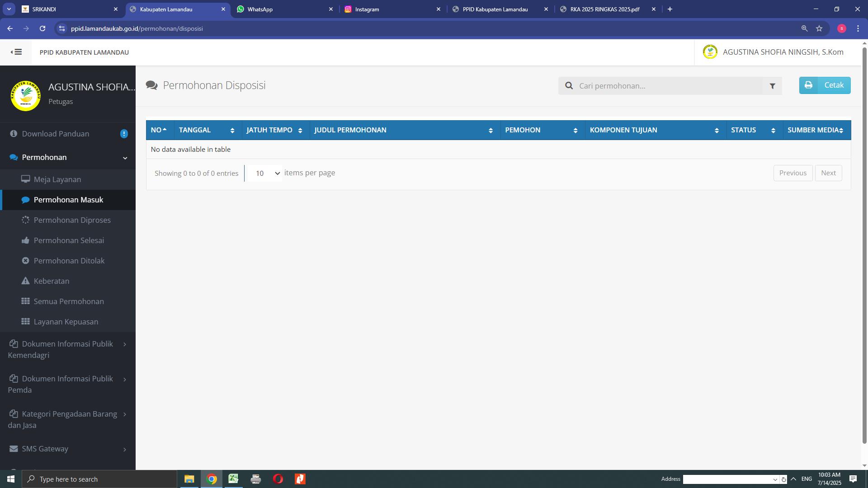868x488 pixels.
Task: Sort table by PEMOHON column
Action: pyautogui.click(x=542, y=130)
